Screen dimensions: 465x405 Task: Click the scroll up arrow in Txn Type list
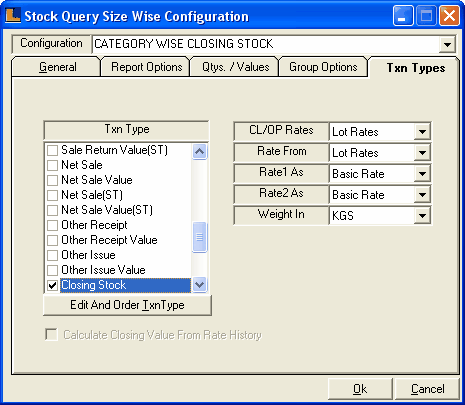(199, 152)
